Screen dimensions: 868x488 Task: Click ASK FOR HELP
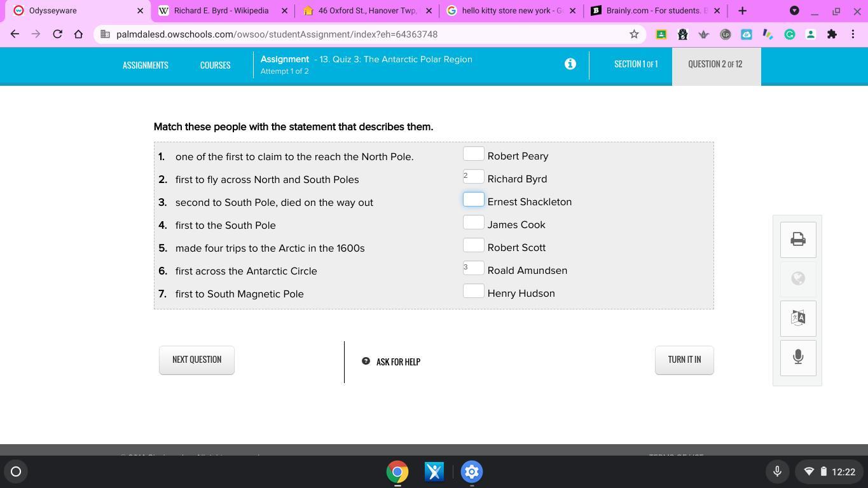pos(391,362)
